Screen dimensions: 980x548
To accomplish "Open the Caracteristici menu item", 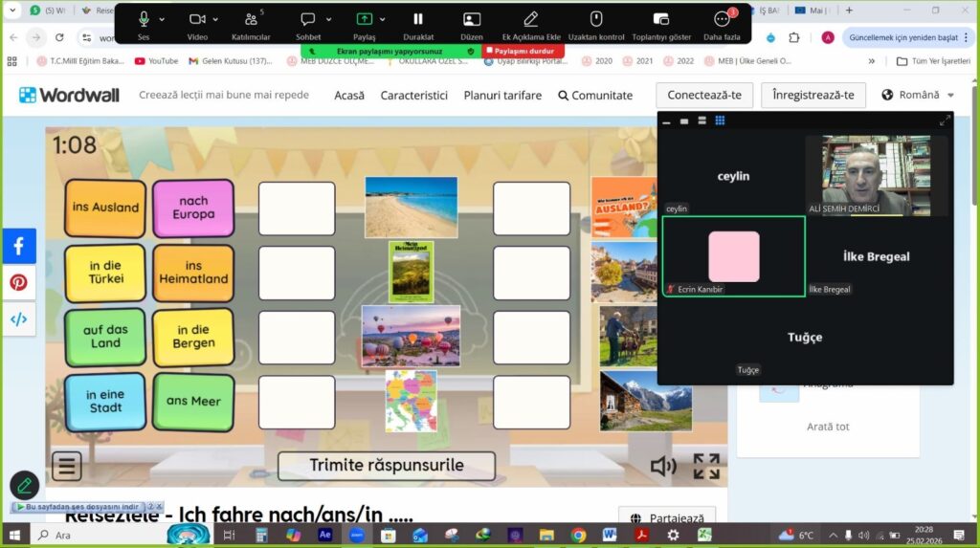I will [x=413, y=95].
